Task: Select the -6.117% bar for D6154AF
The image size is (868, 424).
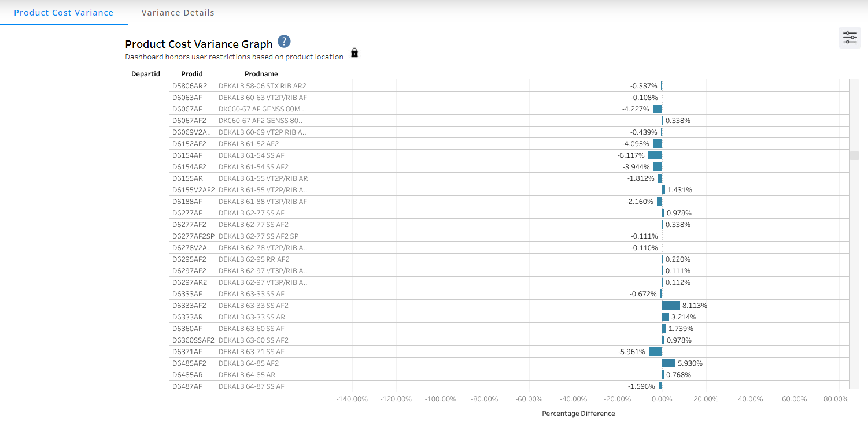Action: pyautogui.click(x=655, y=155)
